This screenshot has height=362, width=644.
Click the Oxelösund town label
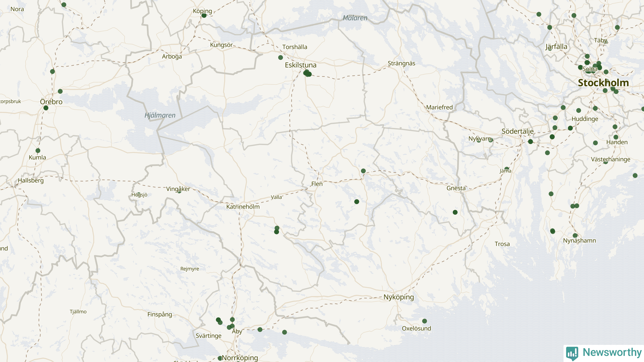416,328
